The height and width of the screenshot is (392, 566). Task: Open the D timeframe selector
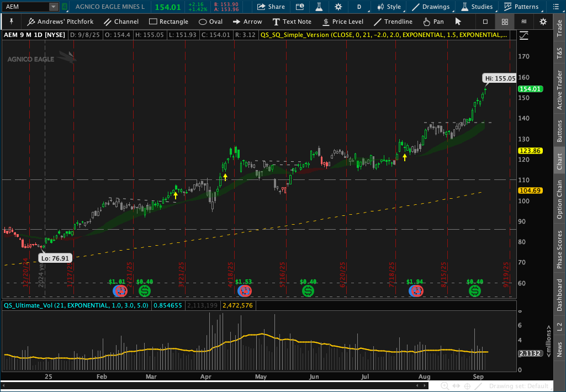coord(359,7)
